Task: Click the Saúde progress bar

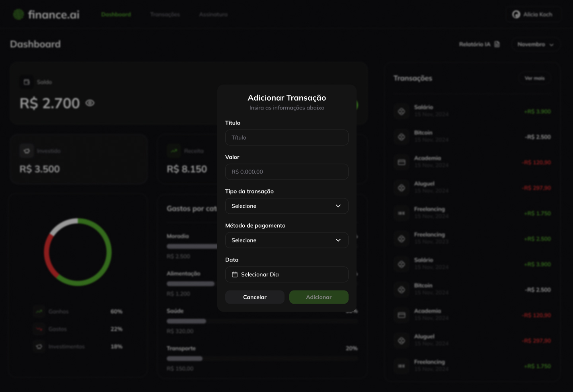Action: pos(263,321)
